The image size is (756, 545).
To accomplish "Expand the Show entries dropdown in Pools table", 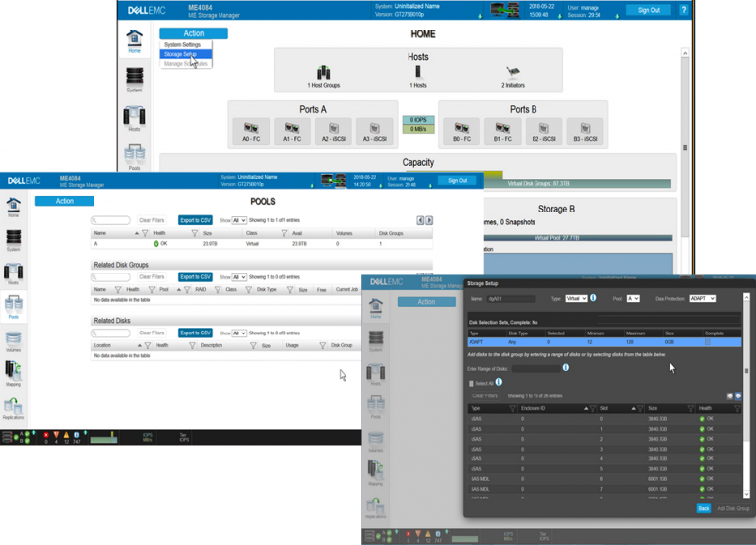I will [239, 221].
